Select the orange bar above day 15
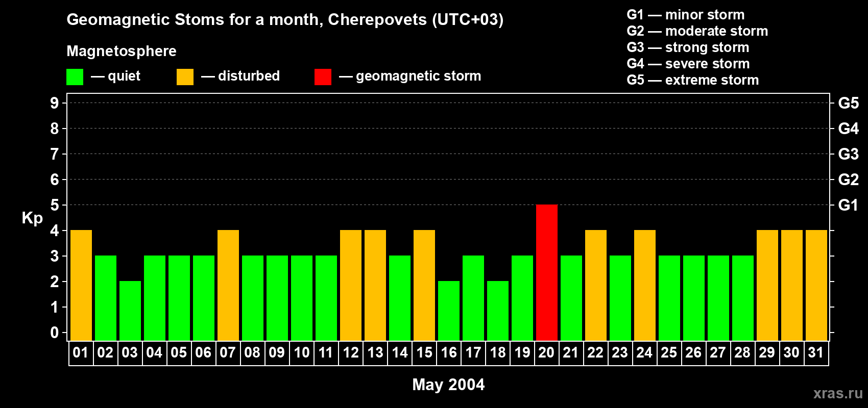Screen dimensions: 868x408 click(x=424, y=285)
